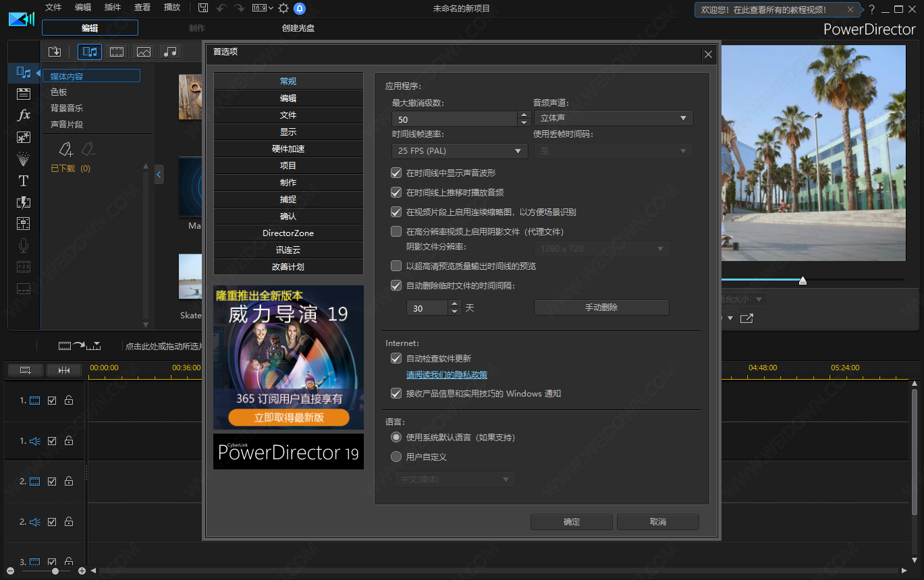Select 背景音乐 in library list
The image size is (924, 580).
tap(67, 108)
